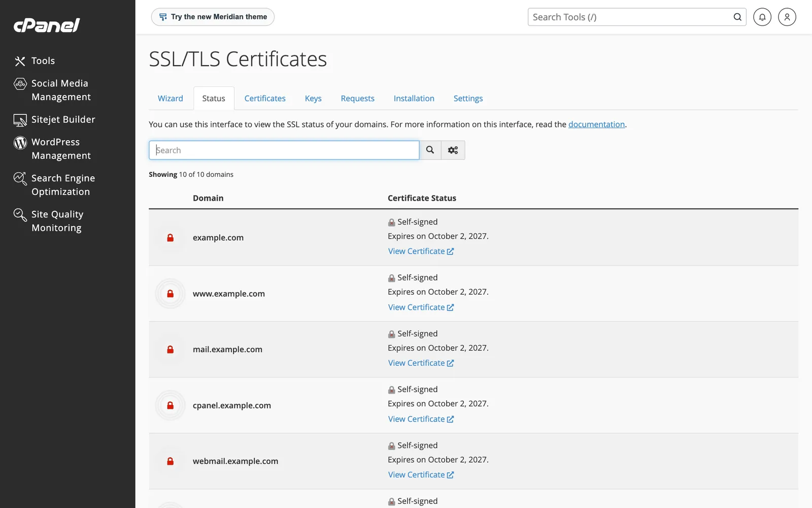
Task: Click the SSL/TLS Certificates heading
Action: tap(238, 59)
